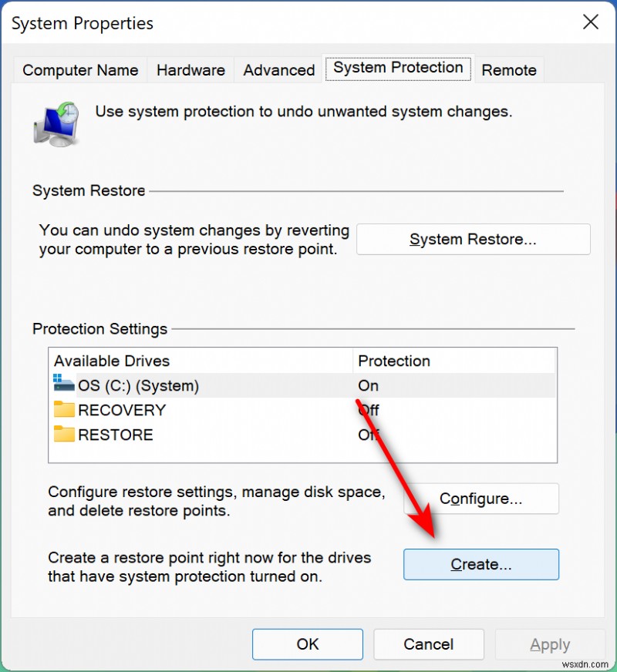Open the Hardware tab
Screen dimensions: 617x672
190,70
